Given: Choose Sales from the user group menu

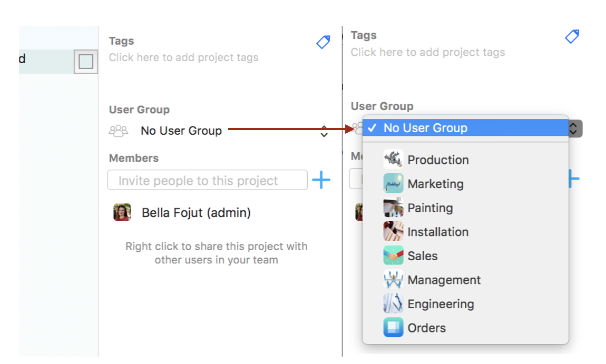Looking at the screenshot, I should tap(422, 255).
